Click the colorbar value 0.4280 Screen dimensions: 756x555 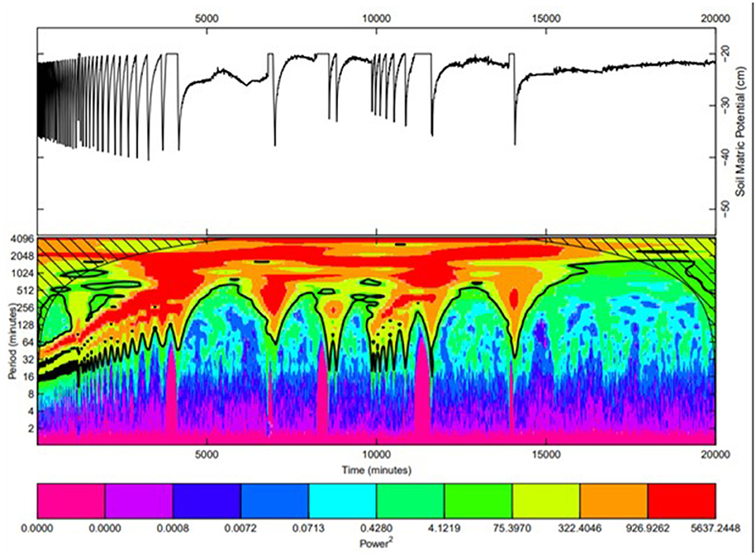[x=377, y=528]
